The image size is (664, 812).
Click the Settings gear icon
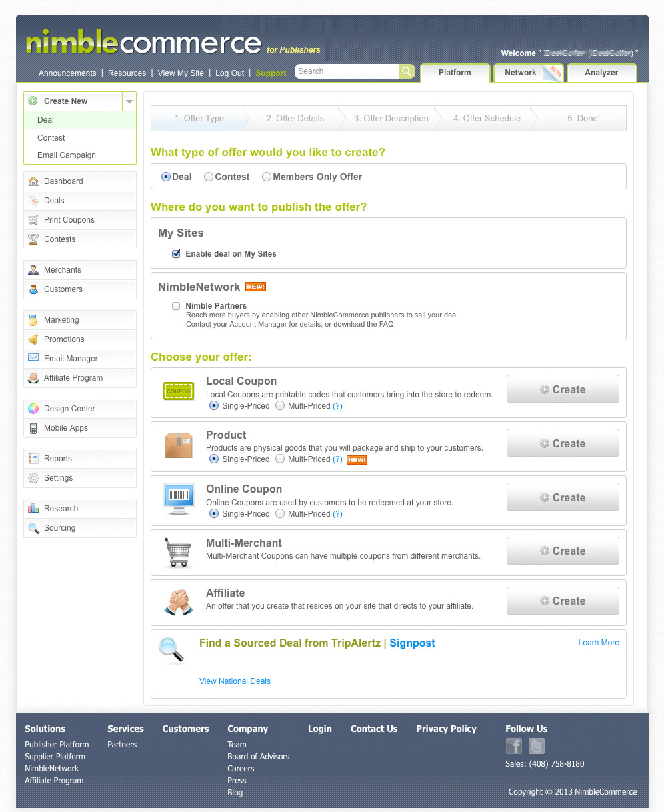point(33,478)
